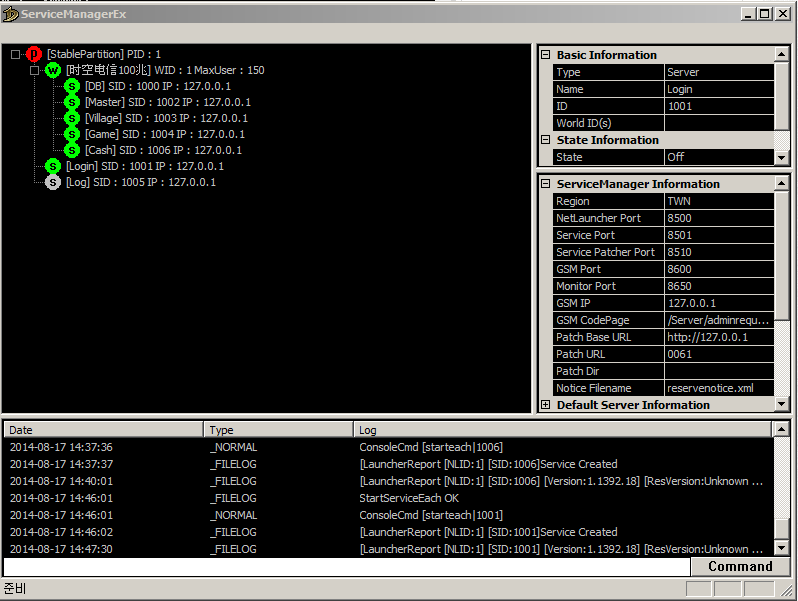Select the [StablePartition] PID 1 row
798x601 pixels.
pos(104,54)
